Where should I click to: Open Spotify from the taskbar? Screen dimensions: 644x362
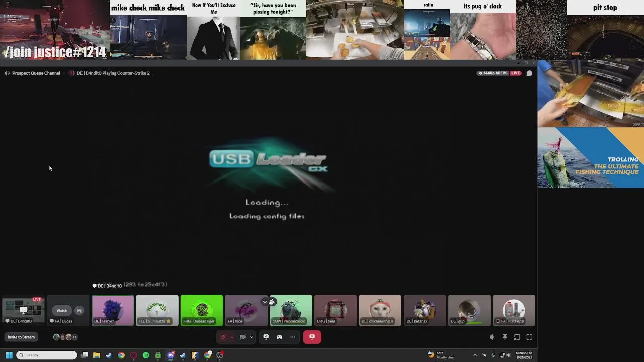pos(146,355)
